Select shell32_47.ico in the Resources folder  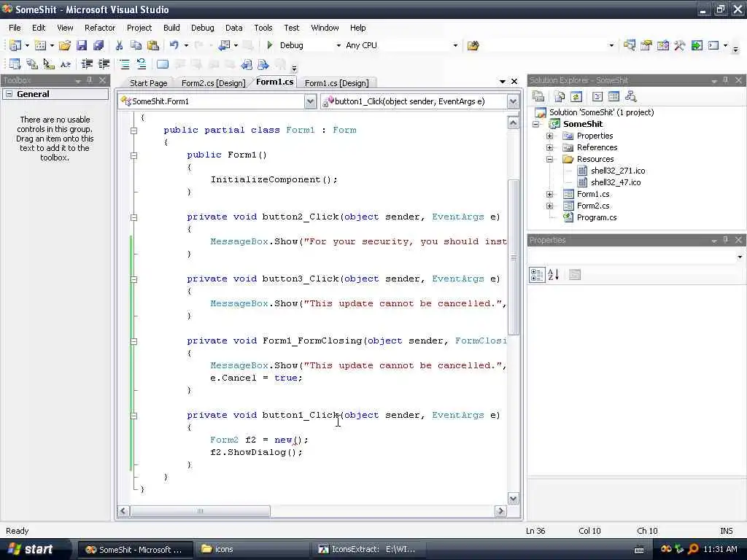616,182
